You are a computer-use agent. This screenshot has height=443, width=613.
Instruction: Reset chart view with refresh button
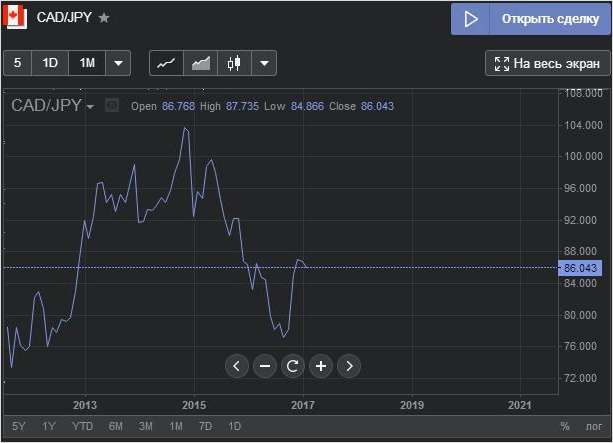(292, 366)
